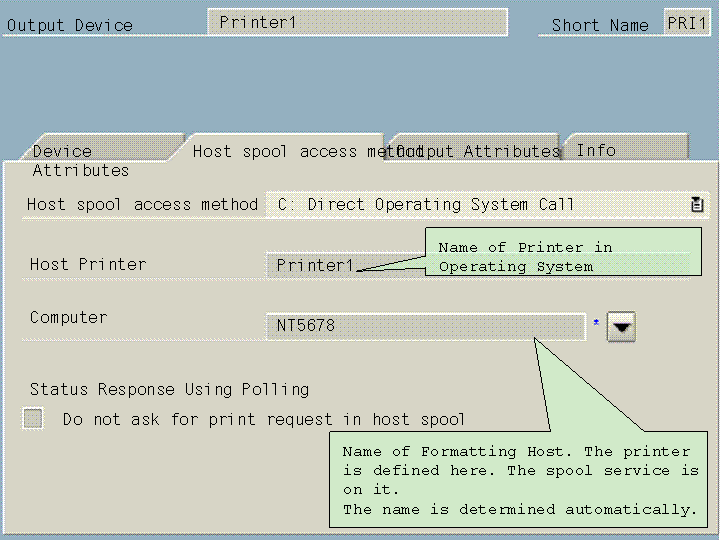Click the 'Host Printer' field label
The height and width of the screenshot is (540, 720).
[x=88, y=264]
